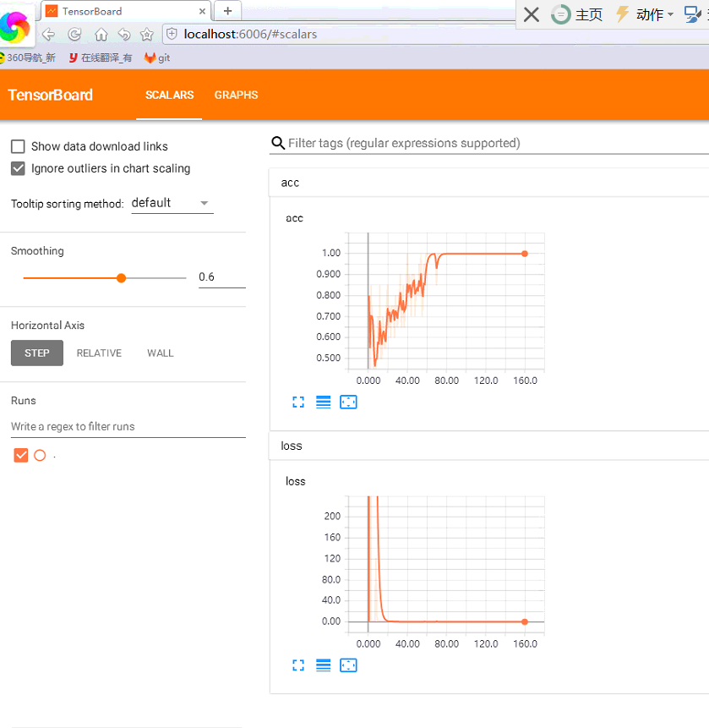Disable Ignore outliers in chart scaling
The height and width of the screenshot is (728, 709).
pos(17,168)
